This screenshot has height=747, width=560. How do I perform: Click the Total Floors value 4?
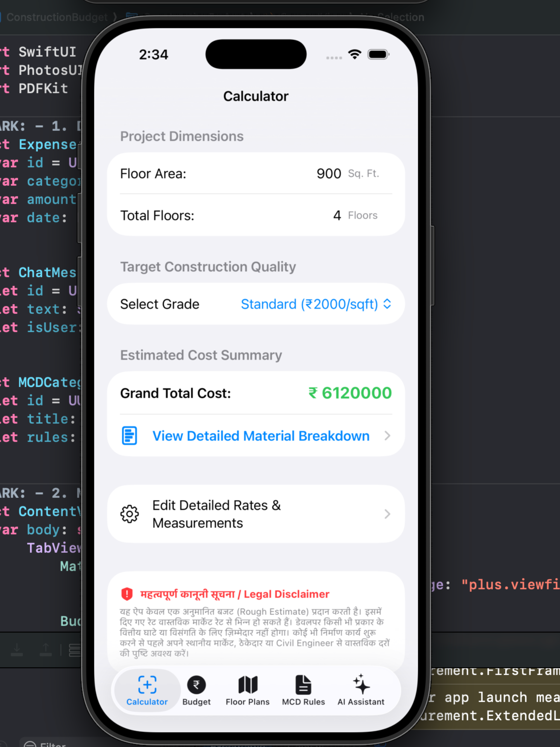click(x=337, y=215)
